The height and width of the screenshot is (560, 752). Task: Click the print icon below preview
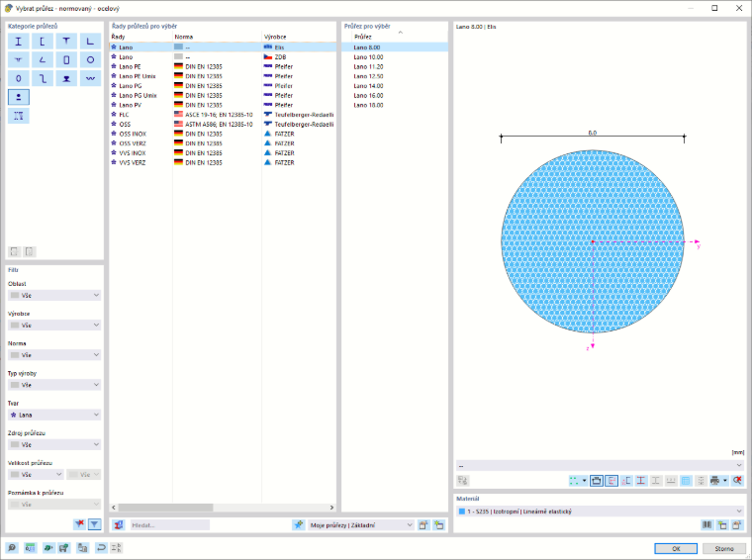(715, 481)
